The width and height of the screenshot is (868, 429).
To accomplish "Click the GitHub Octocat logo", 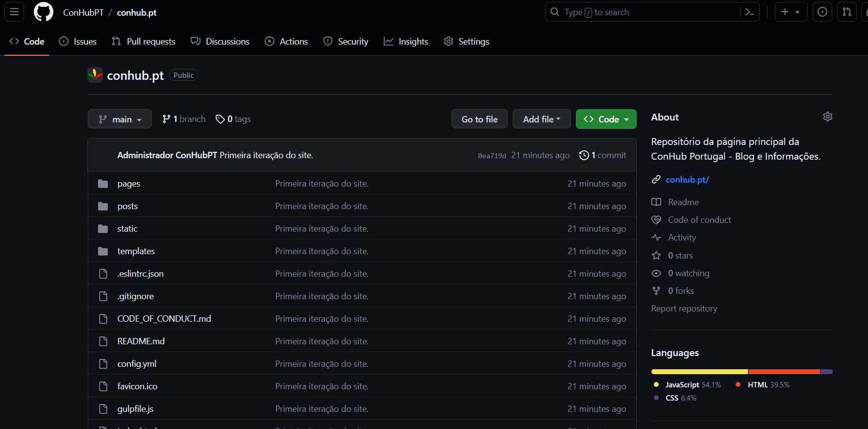I will pos(43,12).
